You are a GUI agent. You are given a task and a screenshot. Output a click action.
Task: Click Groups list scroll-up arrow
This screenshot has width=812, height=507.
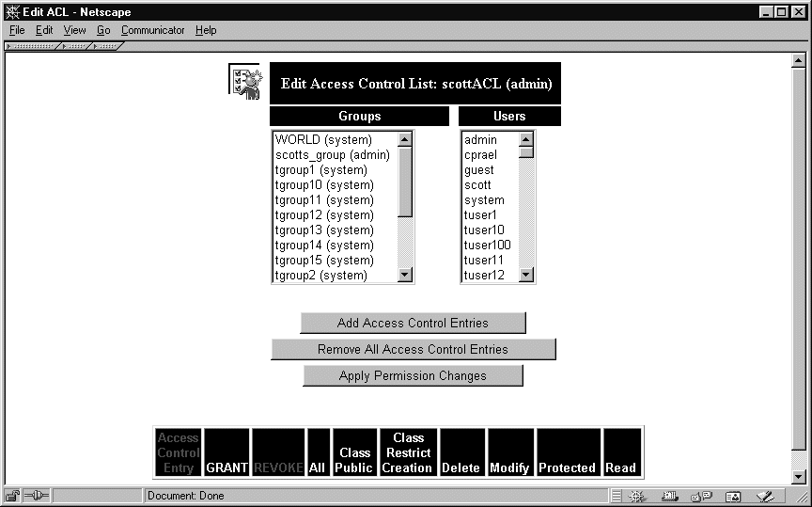[405, 139]
